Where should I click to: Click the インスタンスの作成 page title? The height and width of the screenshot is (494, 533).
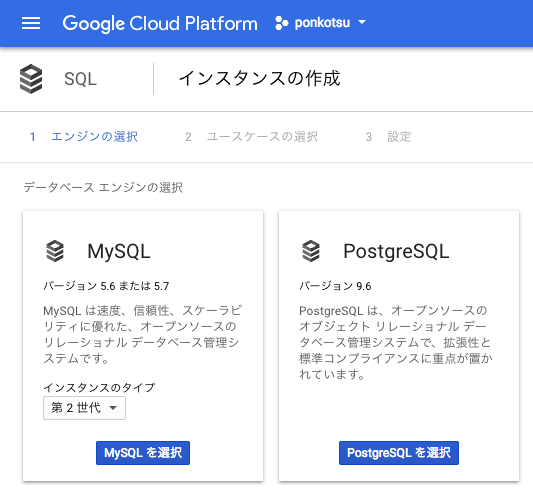259,79
